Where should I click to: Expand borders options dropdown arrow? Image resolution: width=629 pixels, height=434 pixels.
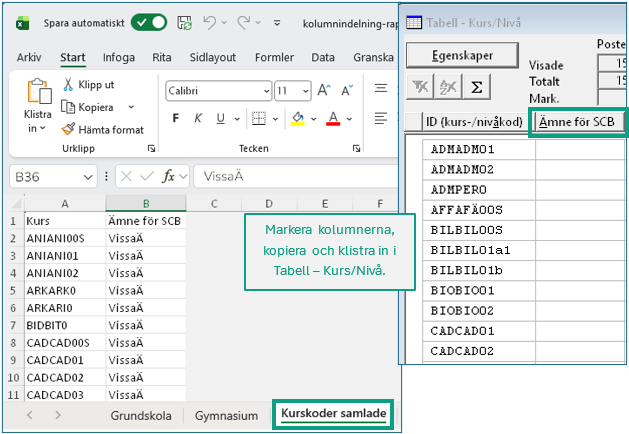click(x=275, y=119)
